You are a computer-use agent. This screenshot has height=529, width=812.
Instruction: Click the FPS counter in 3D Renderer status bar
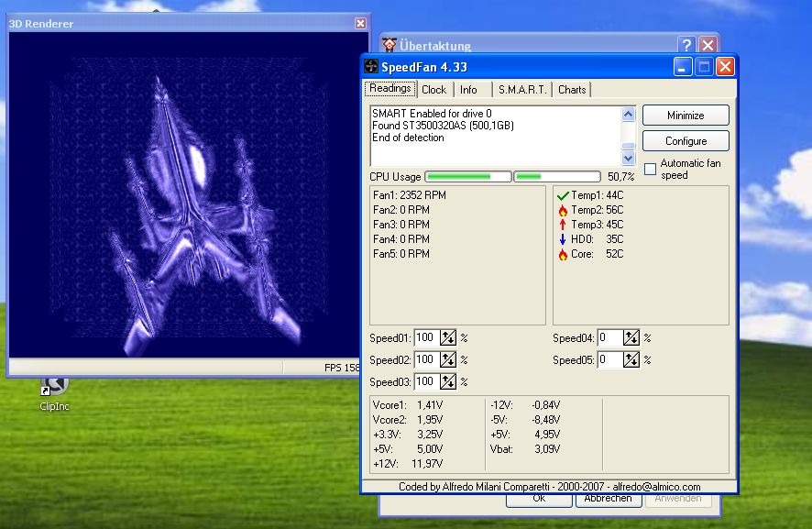click(x=342, y=368)
